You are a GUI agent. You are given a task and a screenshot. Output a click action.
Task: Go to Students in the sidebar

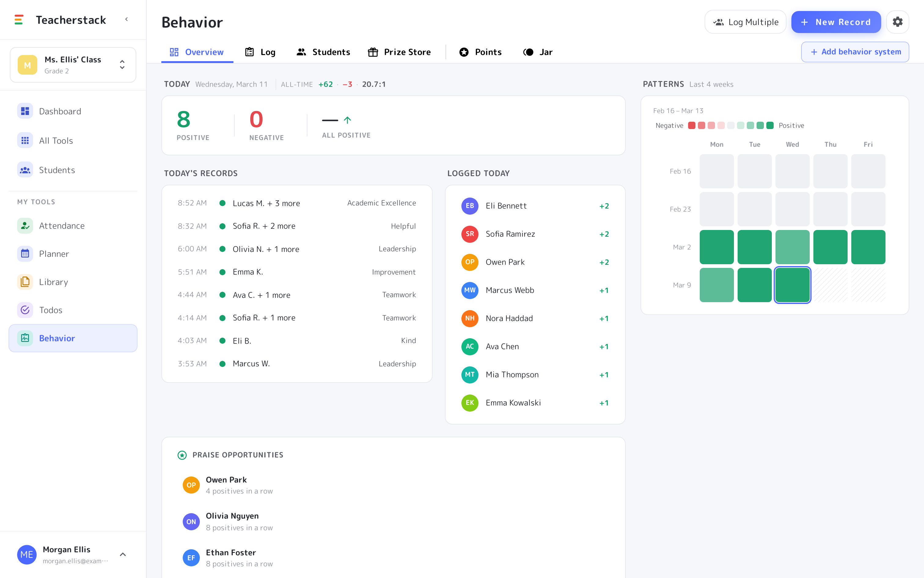click(x=73, y=170)
